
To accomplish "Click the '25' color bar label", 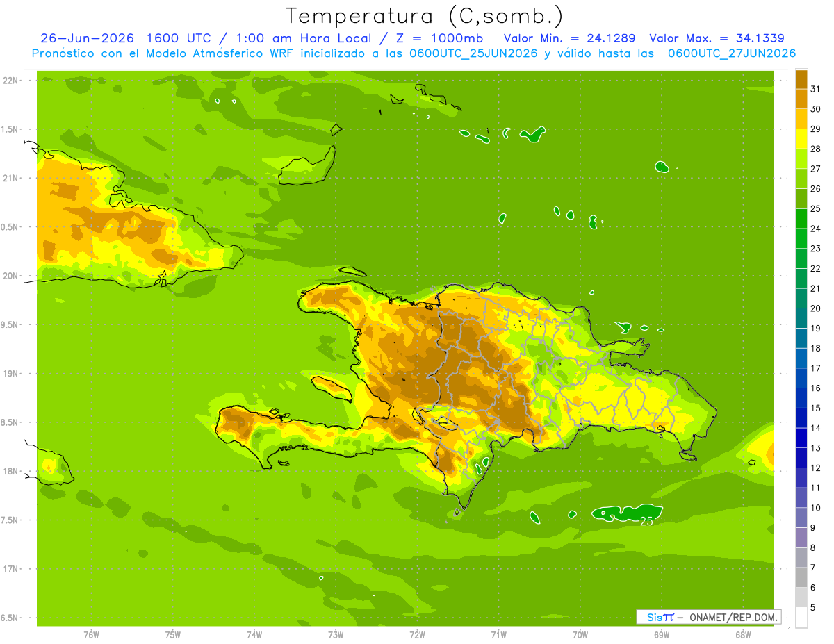I will coord(815,208).
